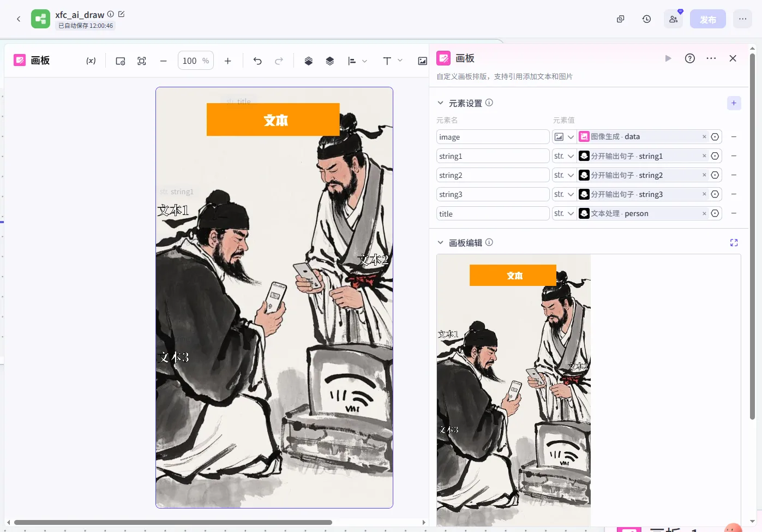Open the reference picker icon for the image row
The width and height of the screenshot is (762, 532).
coord(715,137)
